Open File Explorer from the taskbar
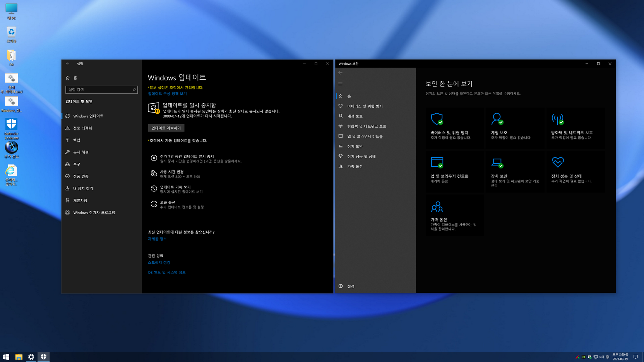The image size is (644, 362). pos(19,357)
